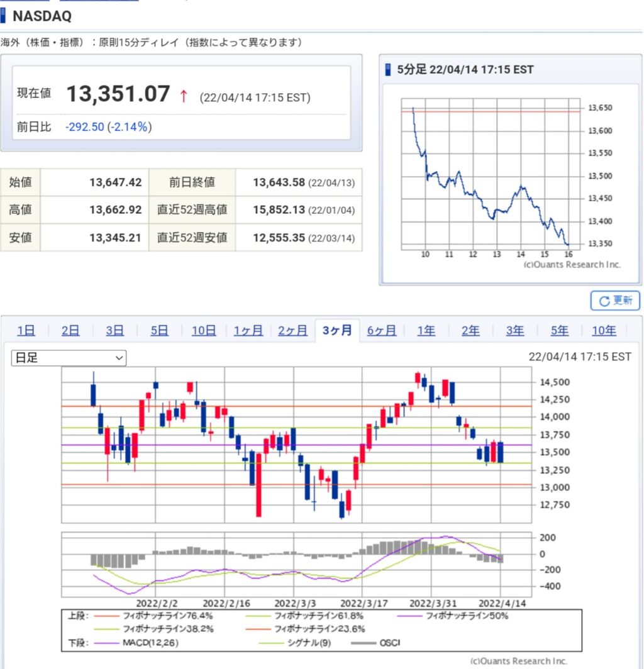The image size is (644, 669).
Task: Click the 2022/3/17 date axis label
Action: 364,604
